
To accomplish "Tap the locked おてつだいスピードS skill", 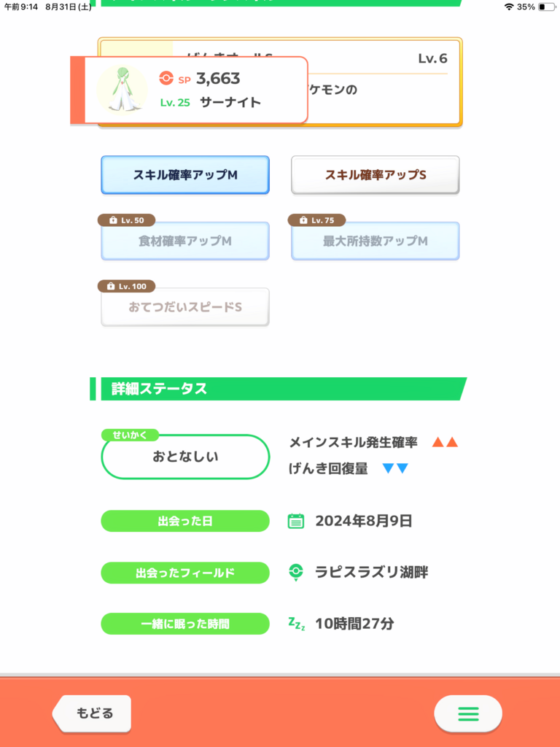I will [185, 307].
